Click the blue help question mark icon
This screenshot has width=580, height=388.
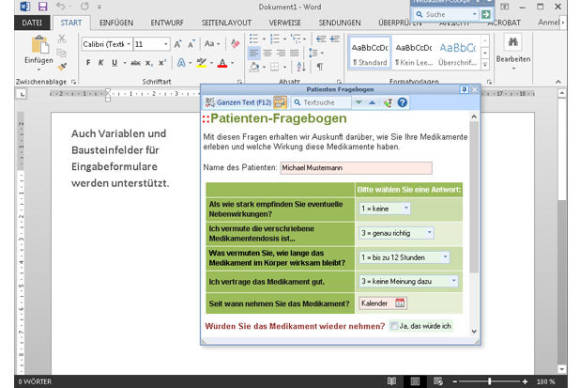pyautogui.click(x=402, y=102)
